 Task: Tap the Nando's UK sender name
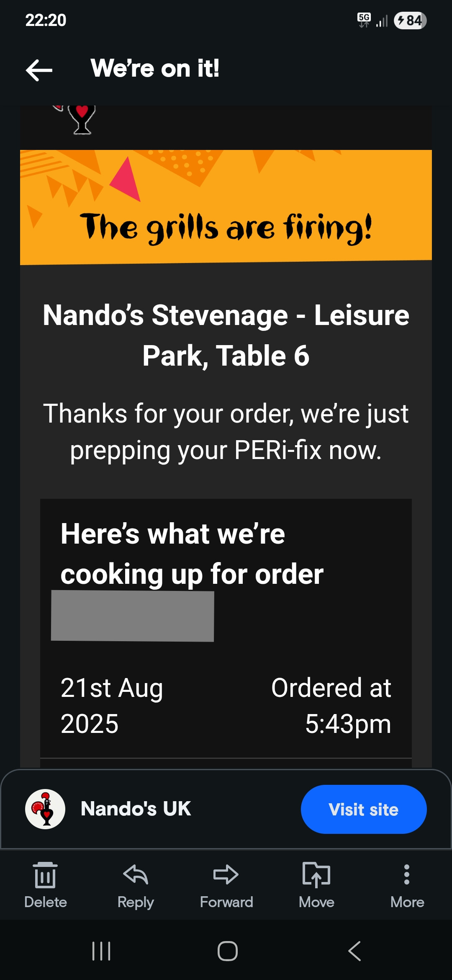(x=136, y=809)
